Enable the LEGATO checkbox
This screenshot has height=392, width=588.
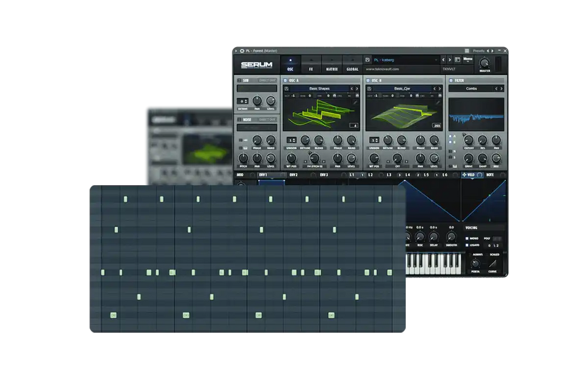(x=467, y=245)
